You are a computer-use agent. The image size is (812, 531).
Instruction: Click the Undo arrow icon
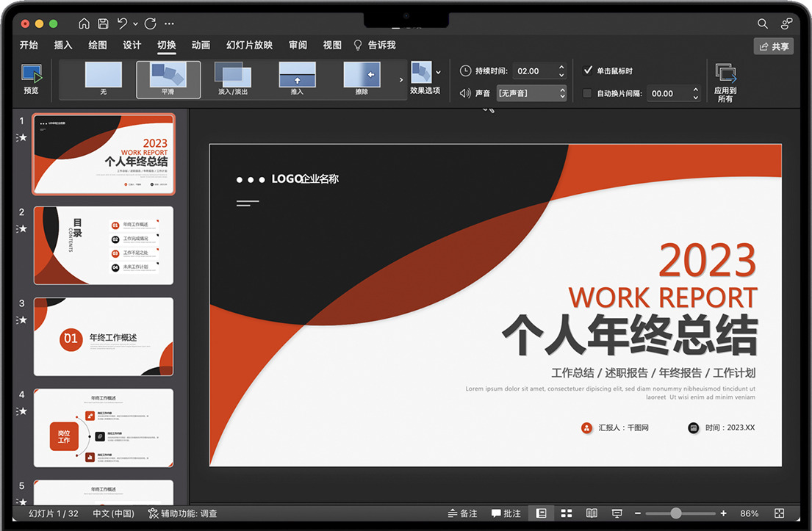122,24
